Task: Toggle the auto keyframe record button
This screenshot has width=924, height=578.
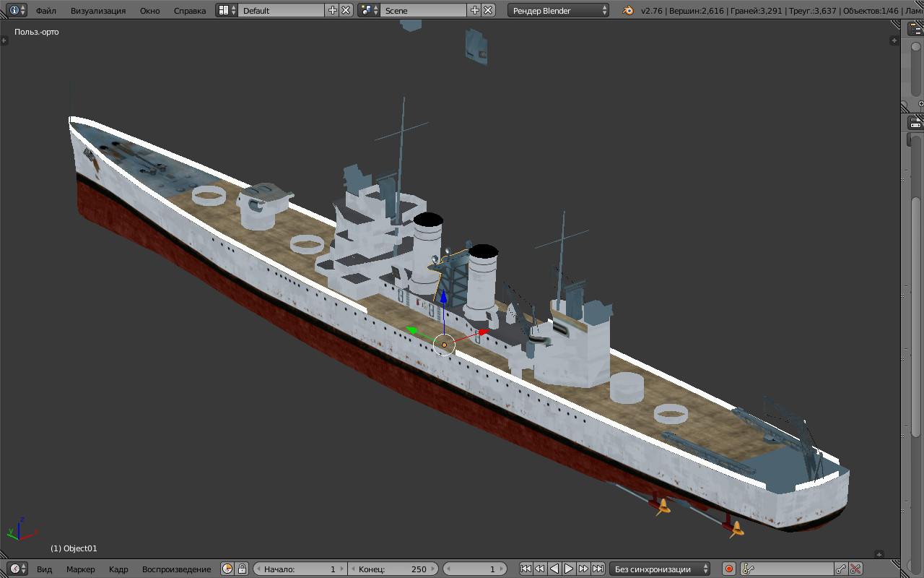Action: [729, 569]
